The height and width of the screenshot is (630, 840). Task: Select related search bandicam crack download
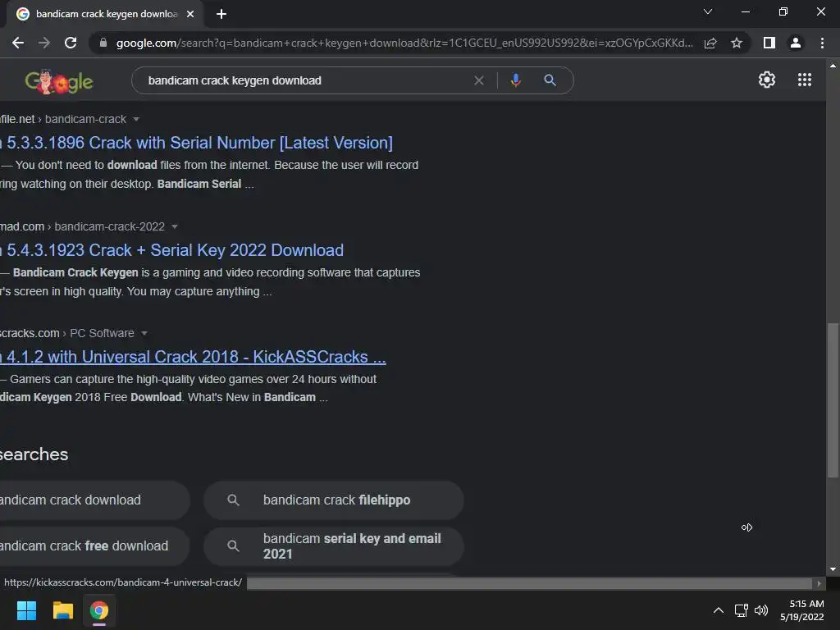(x=94, y=500)
